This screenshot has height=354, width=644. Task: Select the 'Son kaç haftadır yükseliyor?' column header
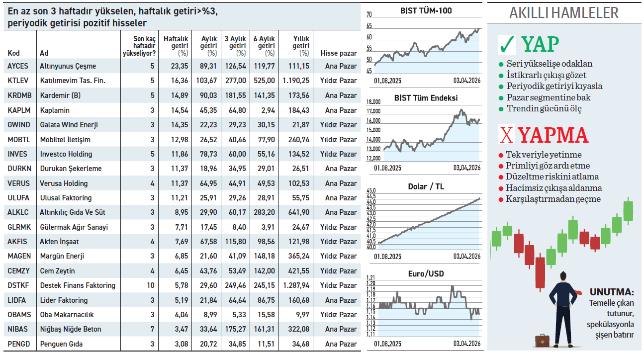(139, 45)
